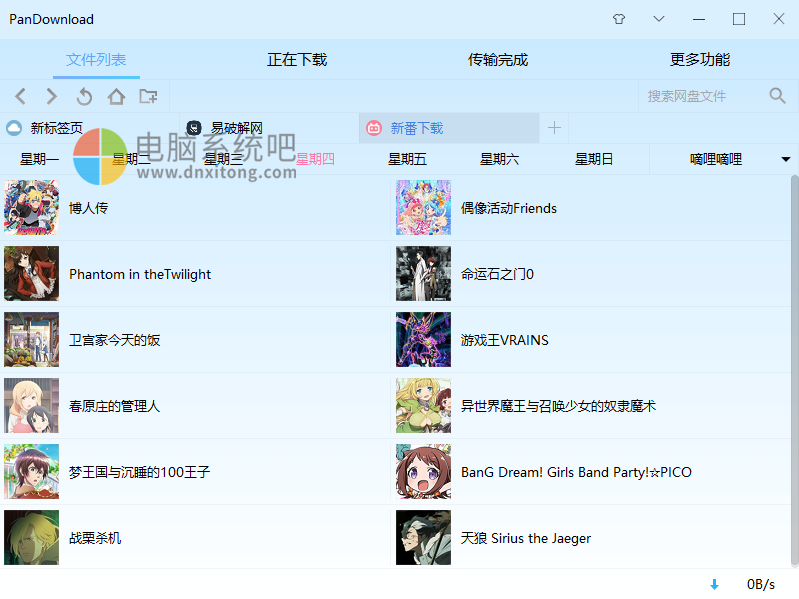This screenshot has height=599, width=799.
Task: Maximize the PanDownload window
Action: [x=739, y=19]
